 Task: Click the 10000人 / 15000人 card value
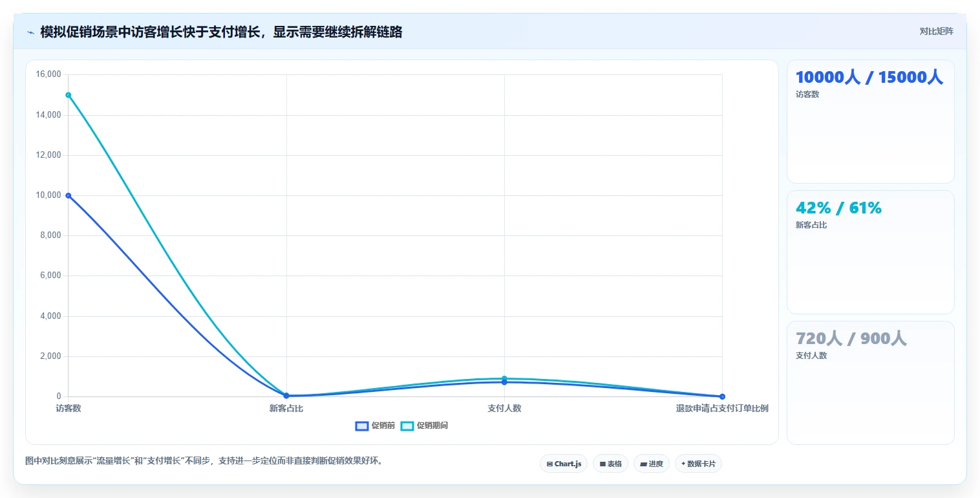point(869,78)
